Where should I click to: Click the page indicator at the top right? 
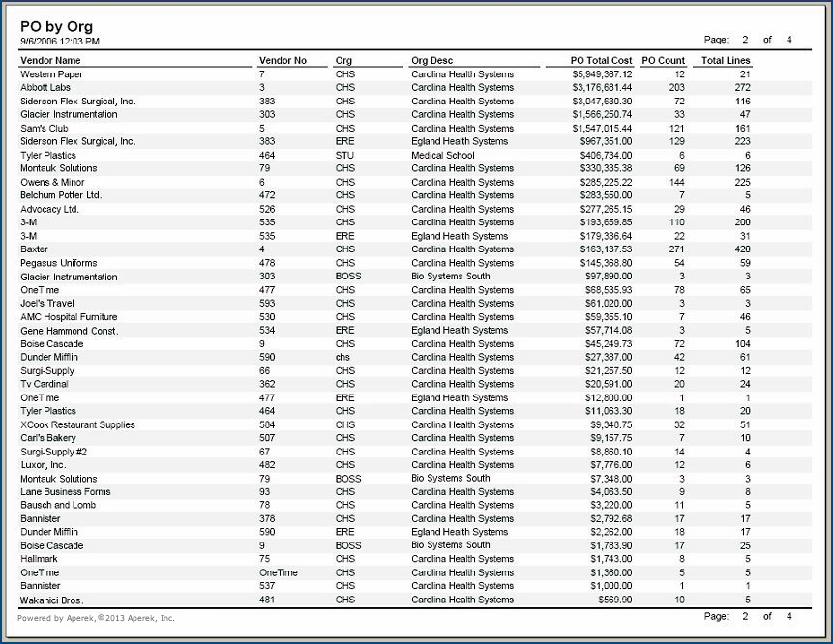(748, 40)
